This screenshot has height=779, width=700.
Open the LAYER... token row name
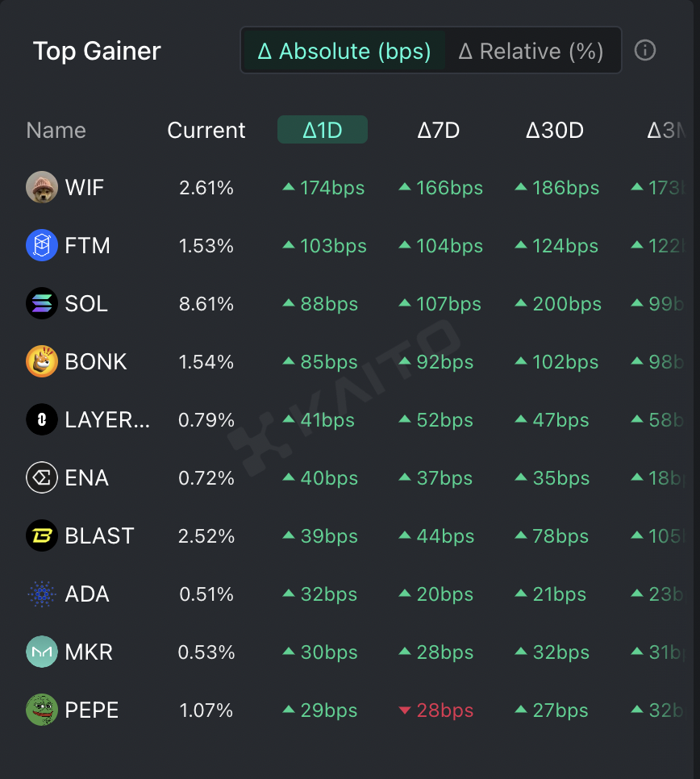(107, 420)
